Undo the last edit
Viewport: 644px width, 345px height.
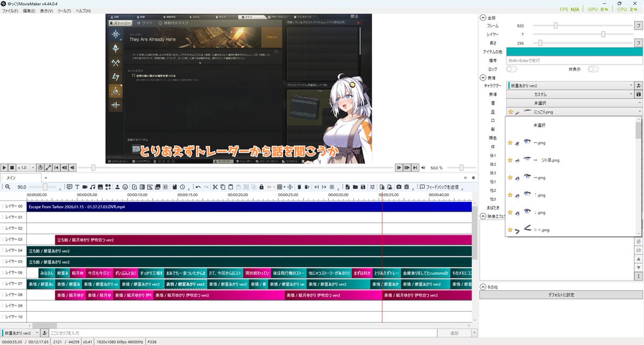coord(198,187)
